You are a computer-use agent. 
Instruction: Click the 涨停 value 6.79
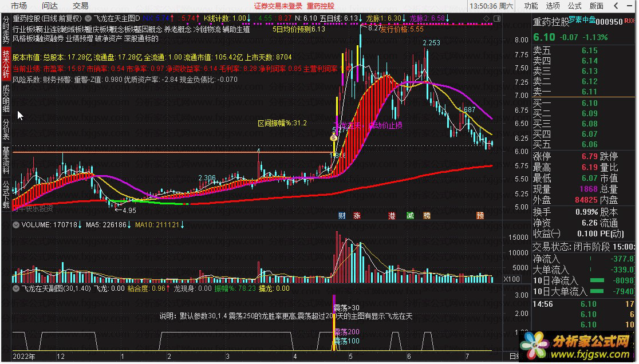coord(589,156)
